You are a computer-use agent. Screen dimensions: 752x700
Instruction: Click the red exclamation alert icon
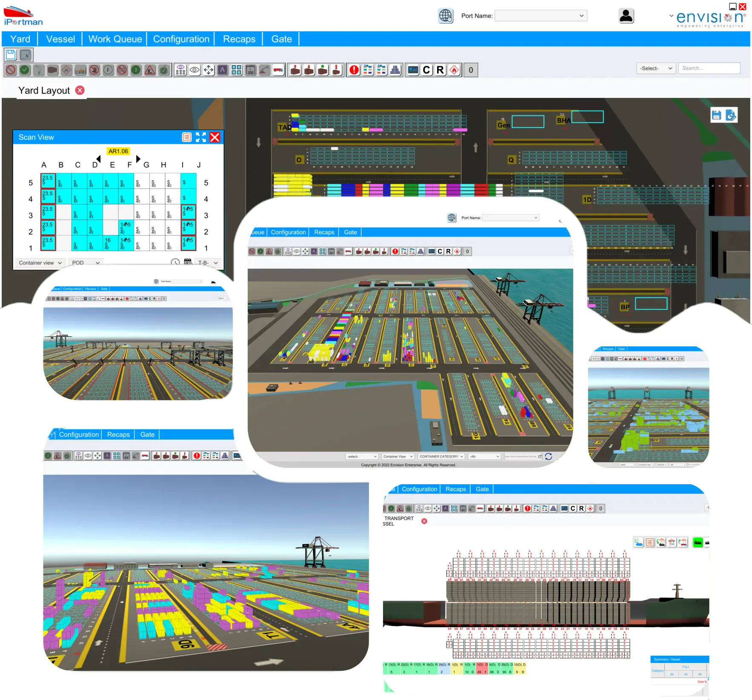(x=354, y=70)
